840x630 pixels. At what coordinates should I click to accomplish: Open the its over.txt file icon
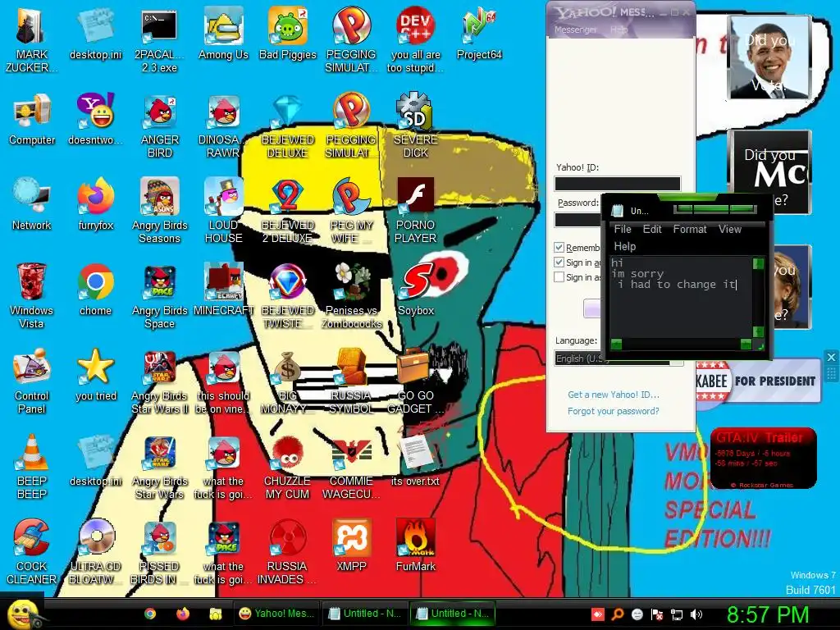[x=416, y=461]
